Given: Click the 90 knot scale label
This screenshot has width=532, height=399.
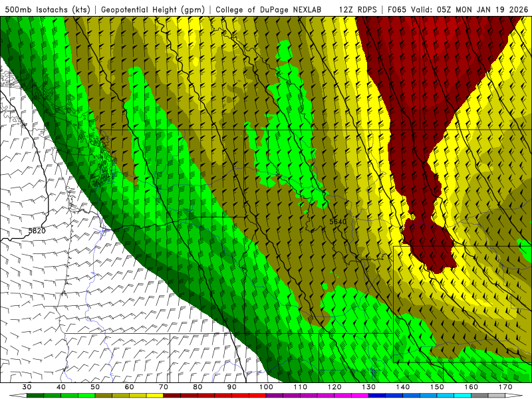Looking at the screenshot, I should (x=231, y=387).
